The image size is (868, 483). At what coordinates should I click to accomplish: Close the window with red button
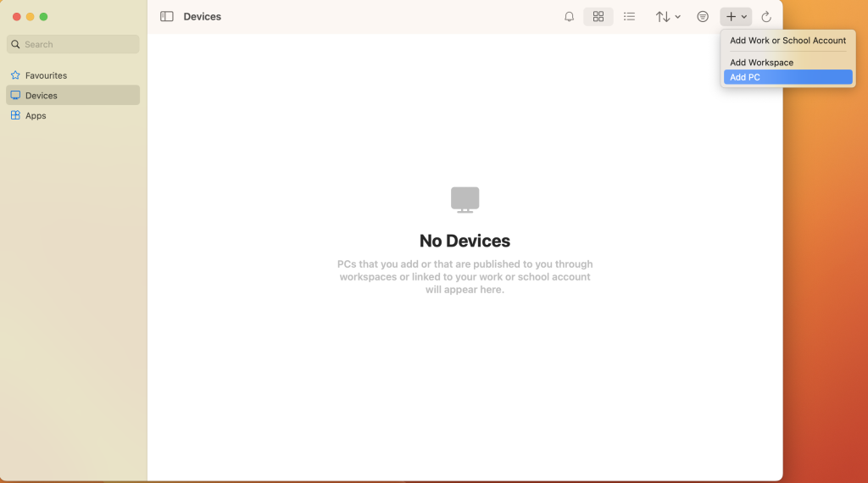(16, 17)
